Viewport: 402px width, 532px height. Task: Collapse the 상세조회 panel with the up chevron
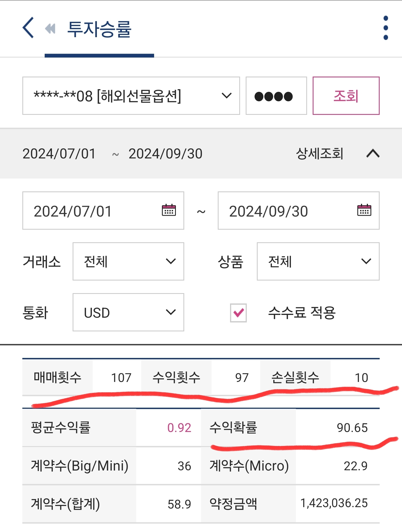[373, 153]
